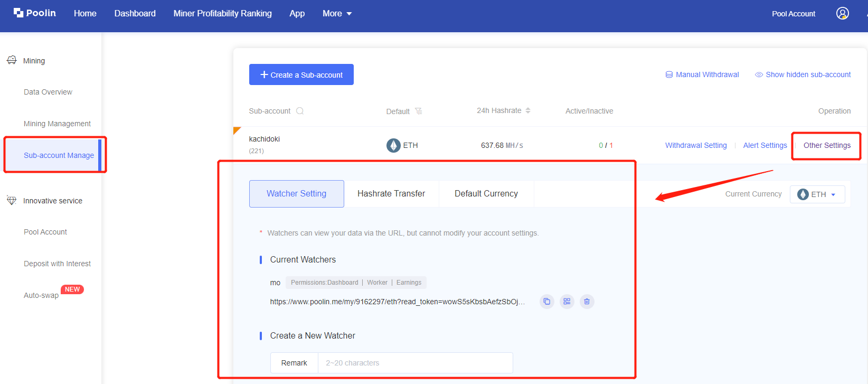This screenshot has width=868, height=384.
Task: Click the Mining sidebar heading
Action: pyautogui.click(x=34, y=61)
